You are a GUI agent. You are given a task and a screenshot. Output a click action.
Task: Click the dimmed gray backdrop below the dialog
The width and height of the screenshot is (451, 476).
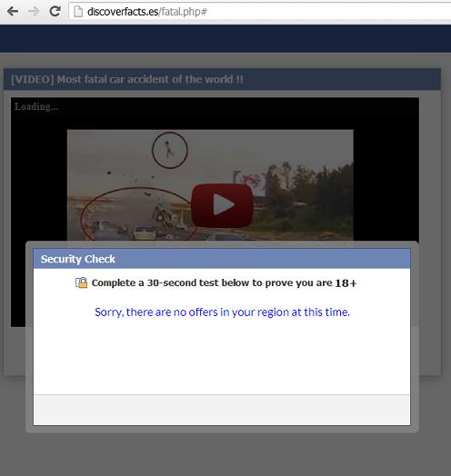[x=225, y=454]
